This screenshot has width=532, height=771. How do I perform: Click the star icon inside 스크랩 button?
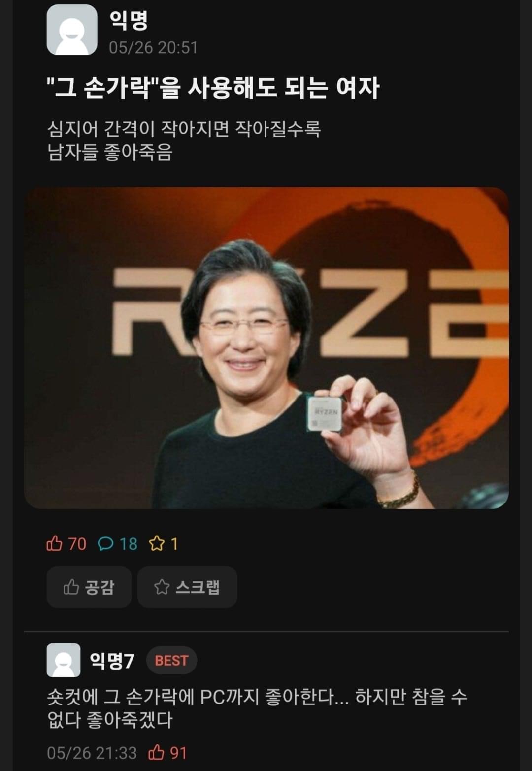(162, 587)
